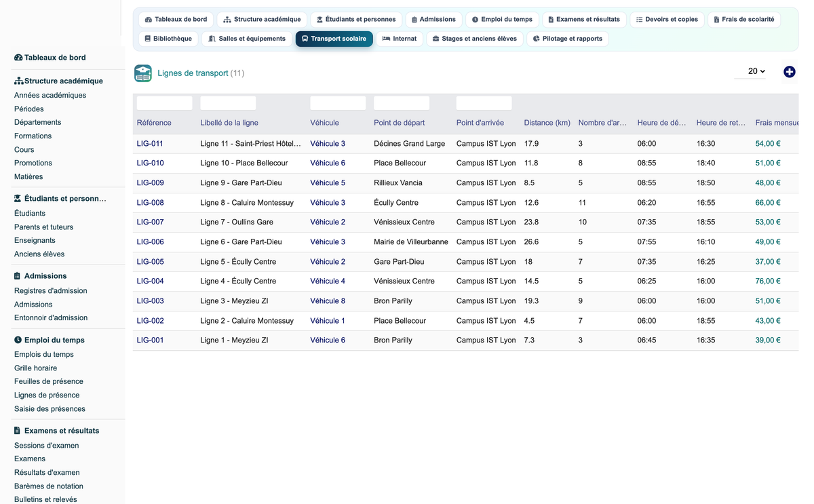Click the 76,00 € monthly fee cell
This screenshot has height=504, width=814.
768,282
